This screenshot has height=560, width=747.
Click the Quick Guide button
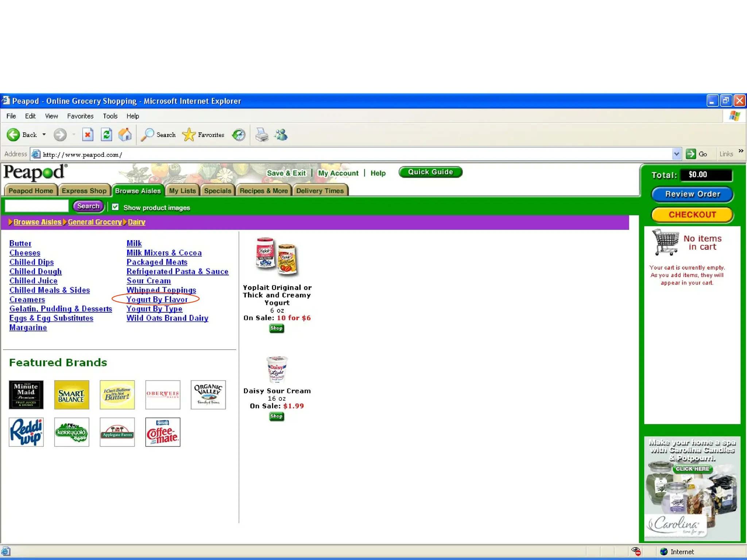430,172
